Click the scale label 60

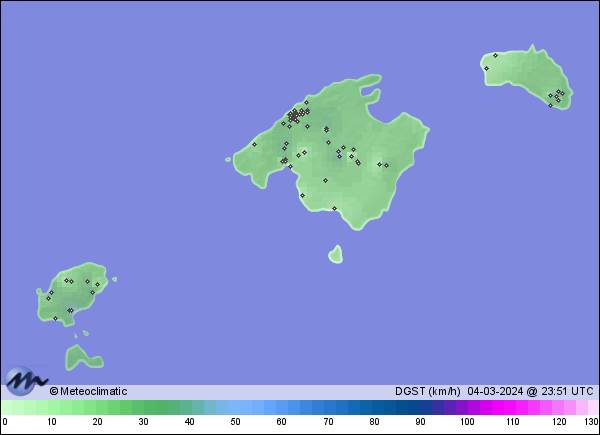pos(282,422)
